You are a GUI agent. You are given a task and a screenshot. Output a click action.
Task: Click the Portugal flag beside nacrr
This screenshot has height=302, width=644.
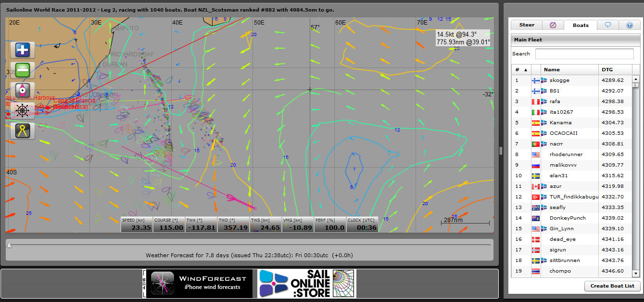point(536,144)
